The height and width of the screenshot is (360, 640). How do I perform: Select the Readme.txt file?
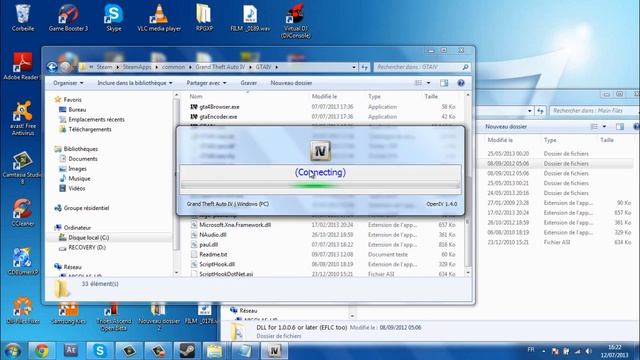(213, 254)
